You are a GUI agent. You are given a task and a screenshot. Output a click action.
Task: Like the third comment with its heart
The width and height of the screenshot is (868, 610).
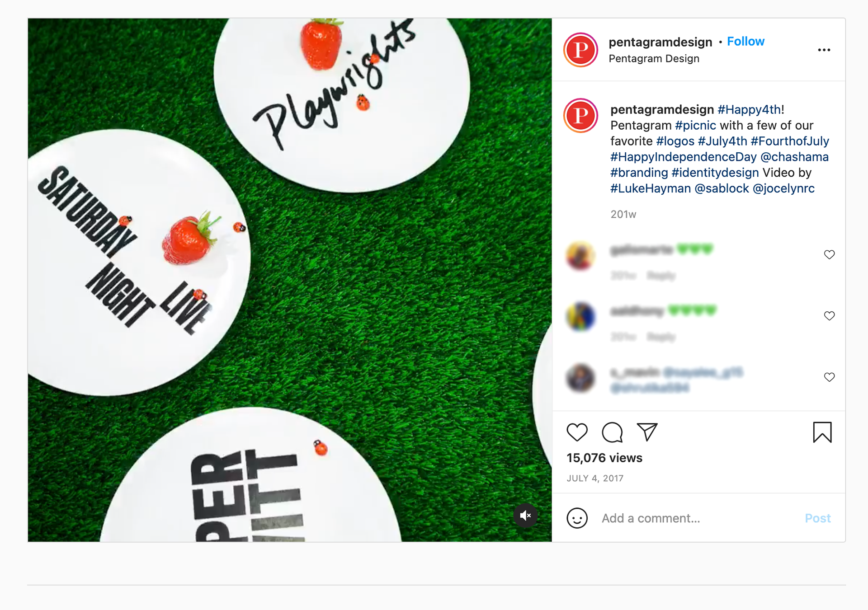click(829, 377)
